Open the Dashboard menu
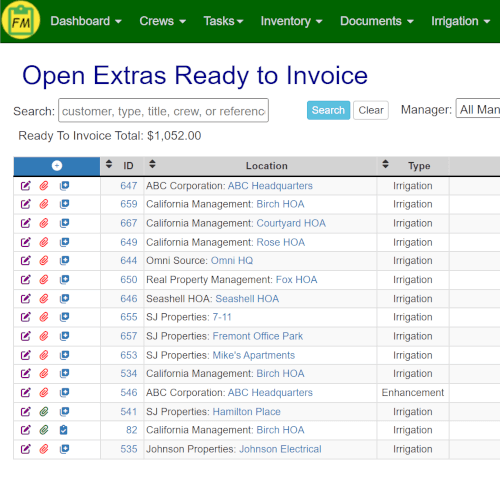Viewport: 500px width, 500px height. [86, 21]
